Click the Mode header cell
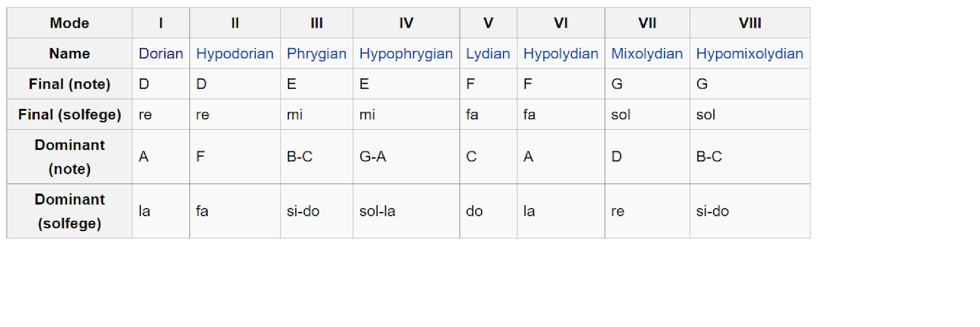Screen dimensions: 980x327 (69, 23)
